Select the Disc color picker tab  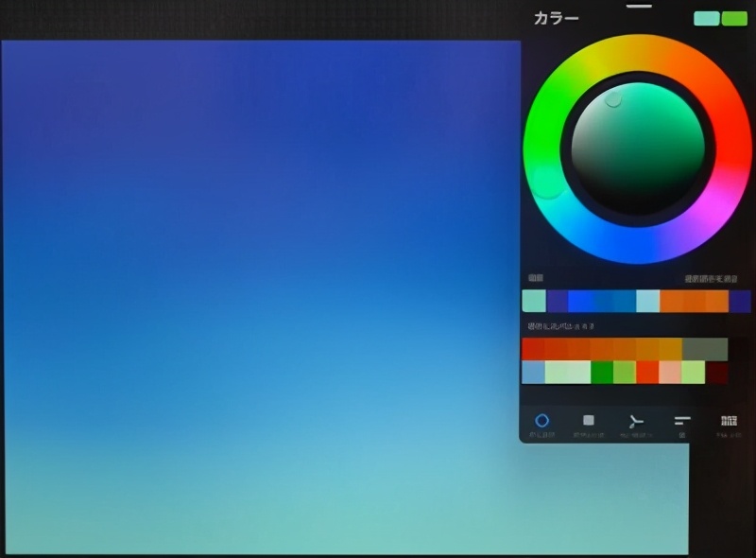click(541, 421)
